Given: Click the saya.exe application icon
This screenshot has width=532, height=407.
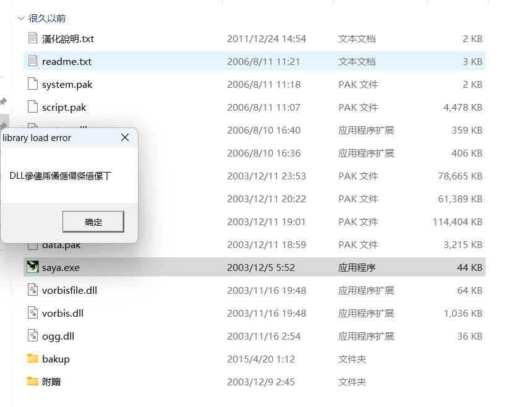Looking at the screenshot, I should coord(33,267).
